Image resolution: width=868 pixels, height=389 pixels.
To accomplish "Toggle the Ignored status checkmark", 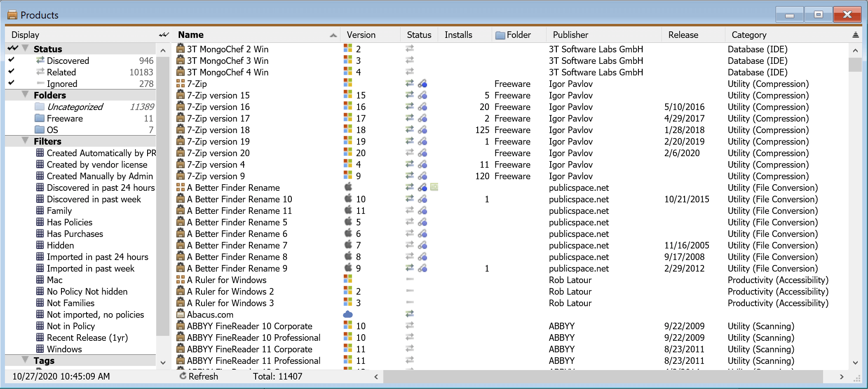I will pos(12,83).
